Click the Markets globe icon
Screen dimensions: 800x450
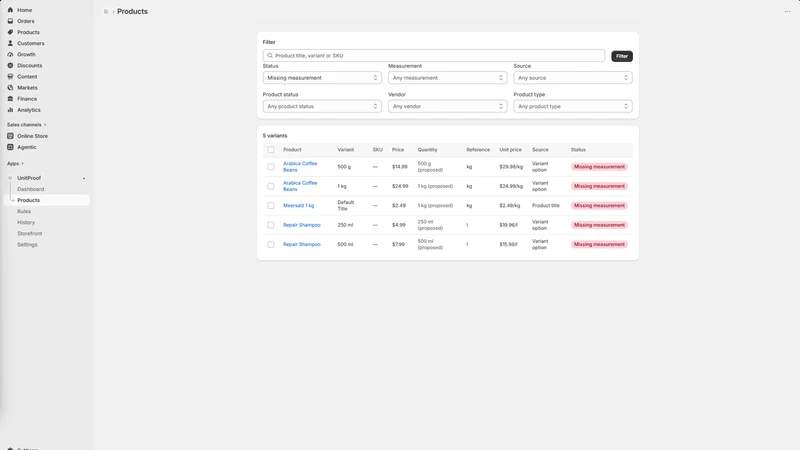[10, 88]
